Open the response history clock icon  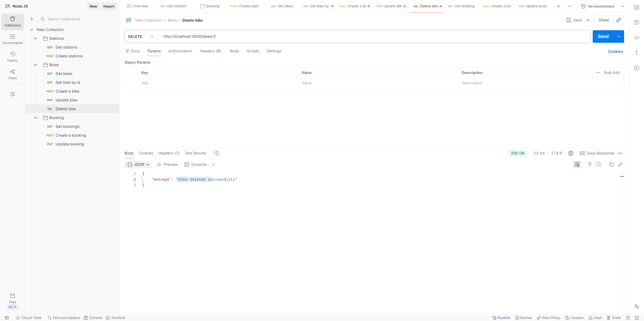(216, 153)
